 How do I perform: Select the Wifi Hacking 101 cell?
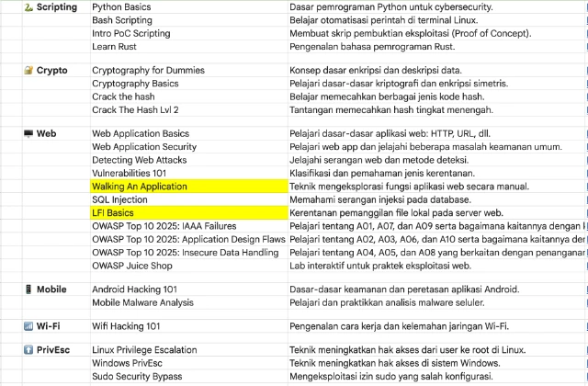point(189,326)
